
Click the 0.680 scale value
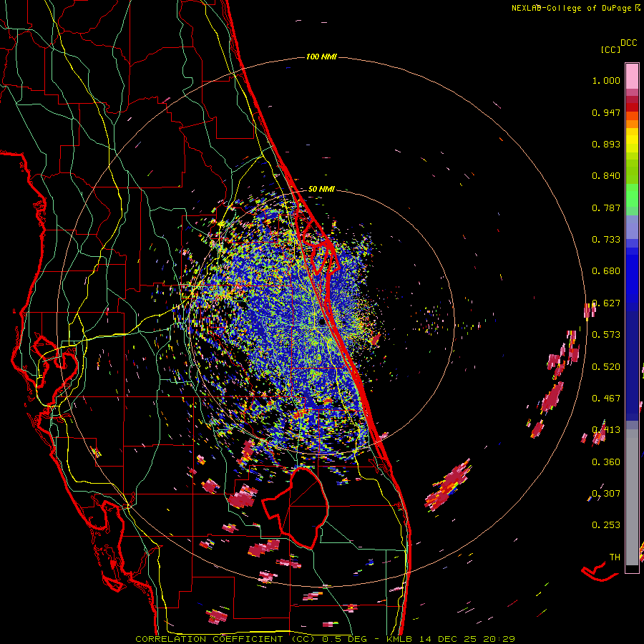[606, 271]
